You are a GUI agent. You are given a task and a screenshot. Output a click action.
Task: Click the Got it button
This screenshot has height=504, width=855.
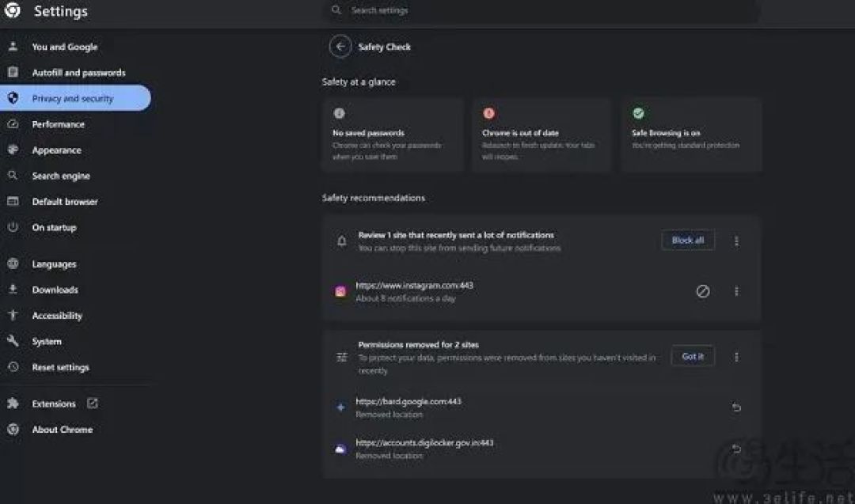pos(693,356)
